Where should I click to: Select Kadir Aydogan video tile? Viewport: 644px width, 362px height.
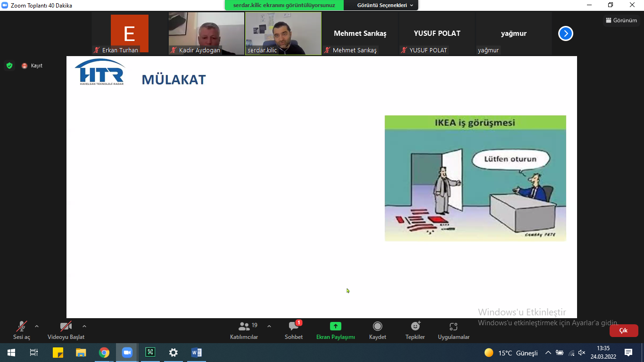tap(206, 33)
